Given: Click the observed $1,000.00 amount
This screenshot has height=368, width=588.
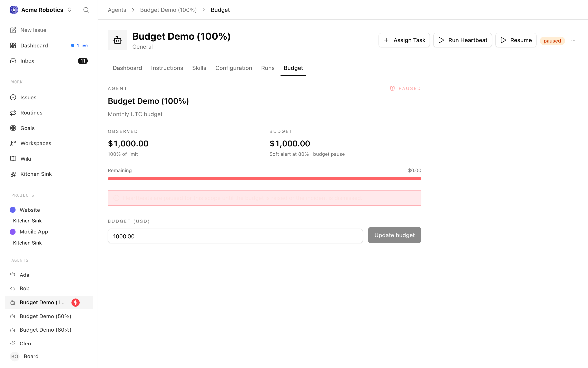Looking at the screenshot, I should click(128, 144).
